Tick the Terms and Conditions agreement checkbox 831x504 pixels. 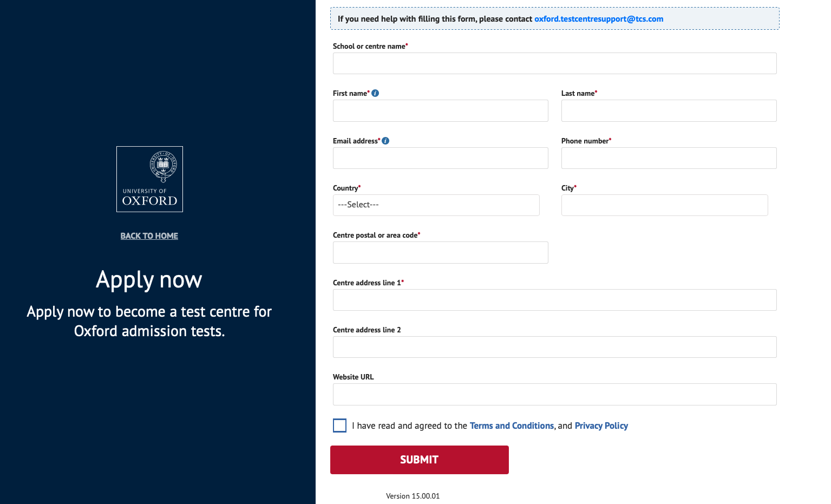tap(339, 426)
